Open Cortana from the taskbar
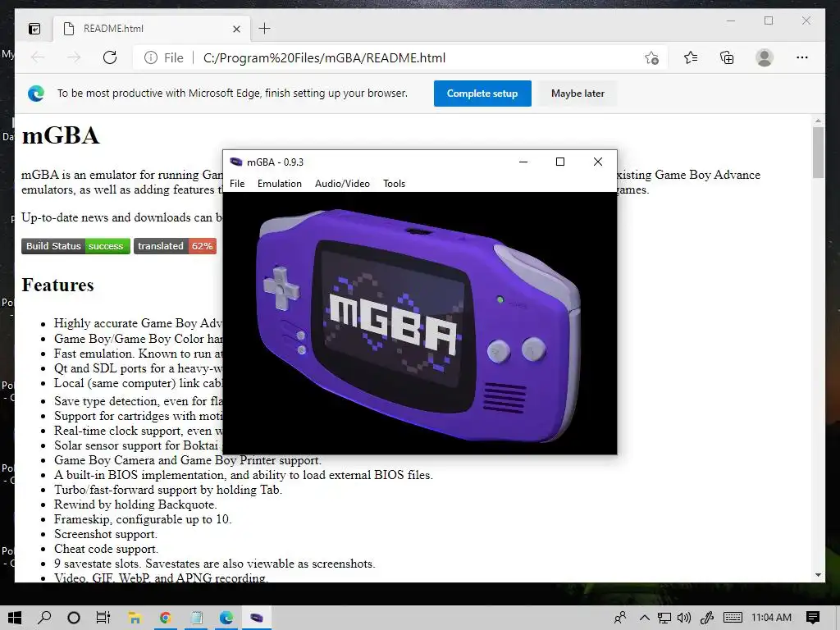The width and height of the screenshot is (840, 630). [x=74, y=618]
